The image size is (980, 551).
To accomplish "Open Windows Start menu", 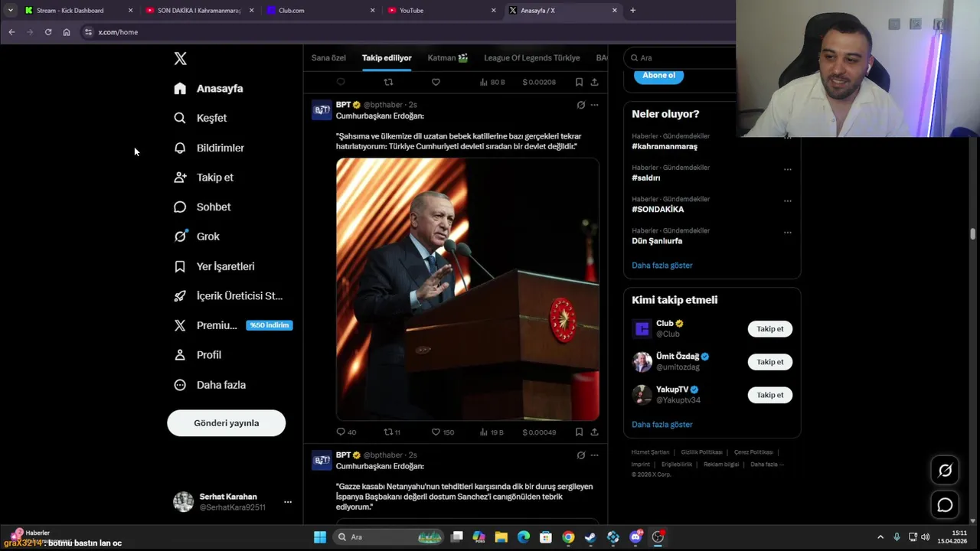I will coord(320,537).
